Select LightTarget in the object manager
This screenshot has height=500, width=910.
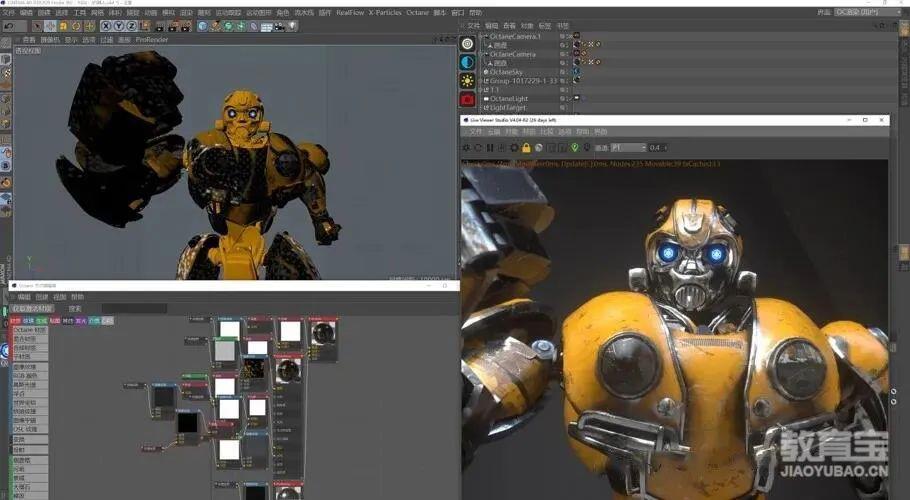[x=508, y=107]
